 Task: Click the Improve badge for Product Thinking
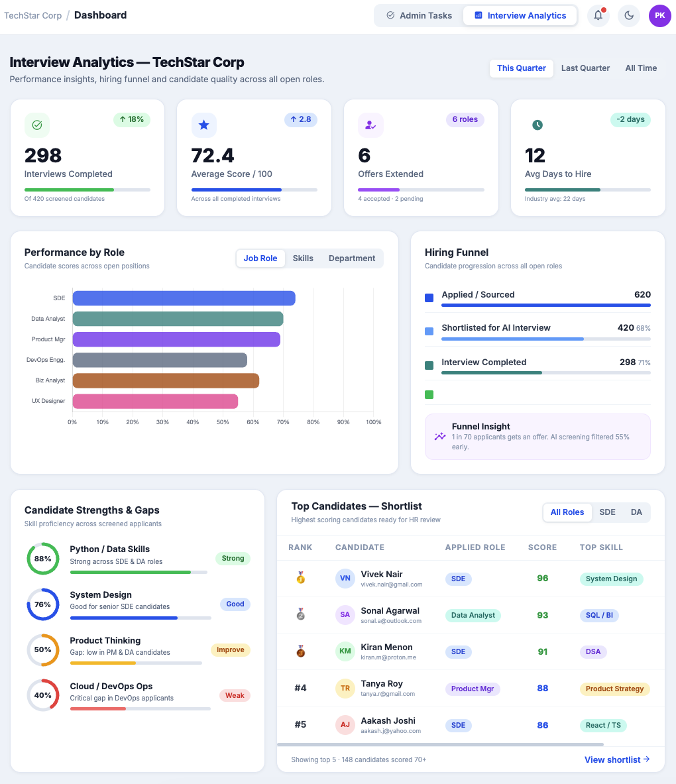pyautogui.click(x=231, y=650)
